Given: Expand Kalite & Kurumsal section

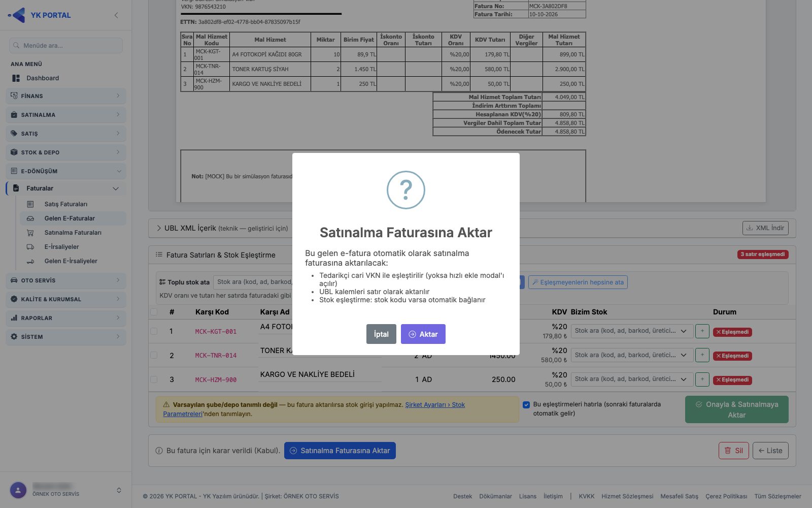Looking at the screenshot, I should (x=66, y=299).
